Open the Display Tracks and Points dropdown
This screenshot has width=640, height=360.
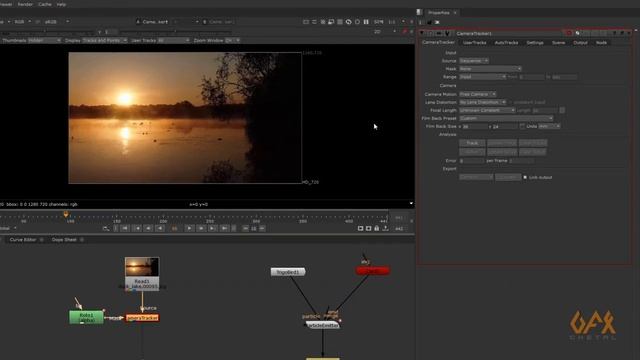pos(105,40)
